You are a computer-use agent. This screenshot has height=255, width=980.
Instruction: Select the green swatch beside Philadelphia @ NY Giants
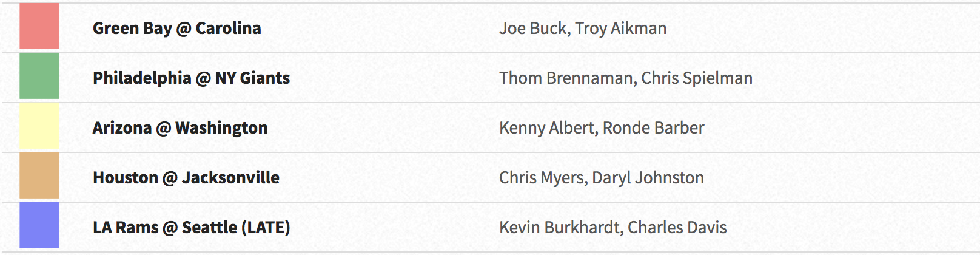pyautogui.click(x=39, y=76)
